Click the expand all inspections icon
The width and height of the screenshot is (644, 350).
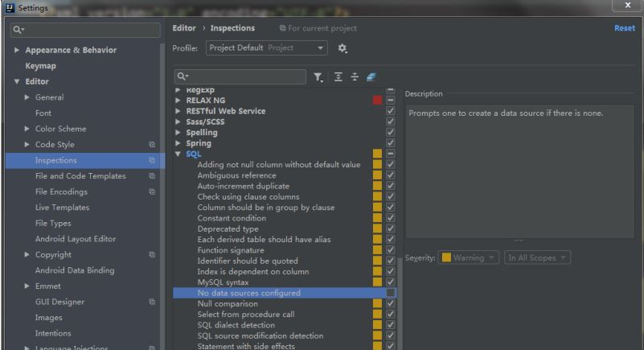click(338, 76)
